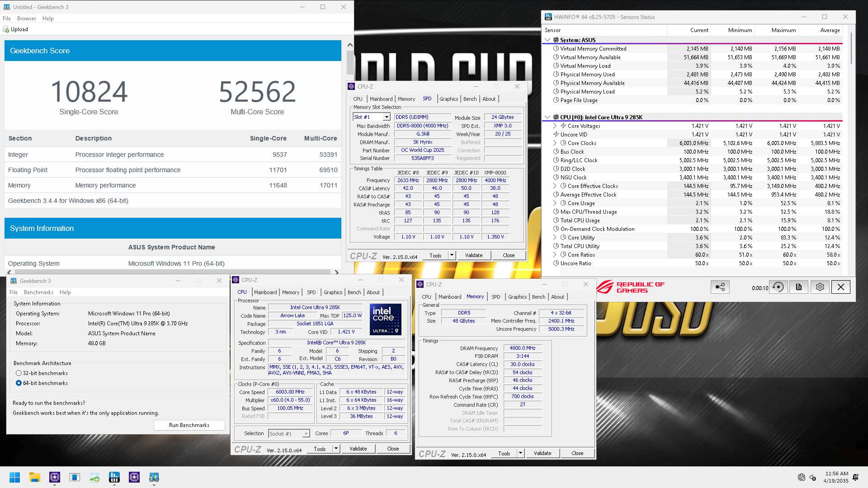Screen dimensions: 868x488
Task: Collapse the System: ASUS sensor group
Action: pos(547,40)
